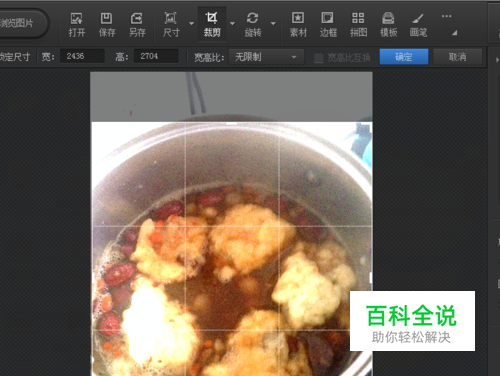Image resolution: width=500 pixels, height=376 pixels.
Task: Select the 旋转 (Rotate) tool
Action: (253, 24)
